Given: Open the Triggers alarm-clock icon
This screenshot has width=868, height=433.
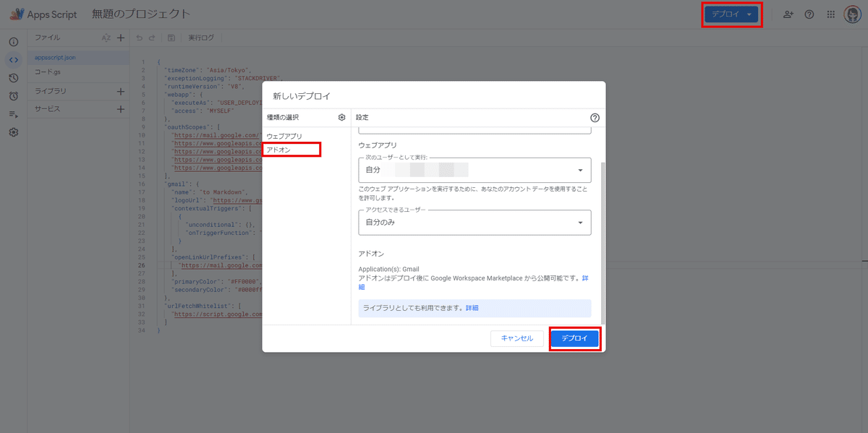Looking at the screenshot, I should [13, 96].
